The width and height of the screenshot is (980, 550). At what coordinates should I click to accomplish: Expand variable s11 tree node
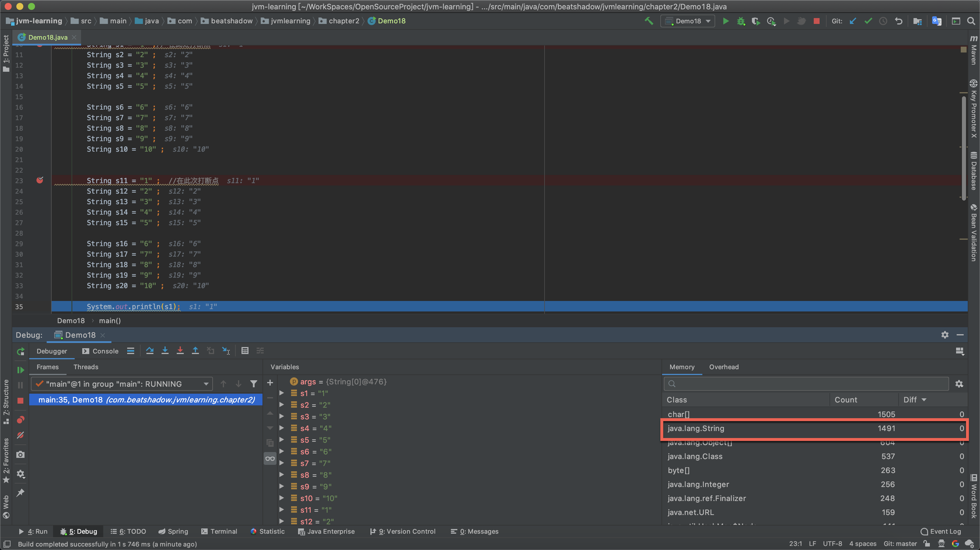[x=281, y=510]
